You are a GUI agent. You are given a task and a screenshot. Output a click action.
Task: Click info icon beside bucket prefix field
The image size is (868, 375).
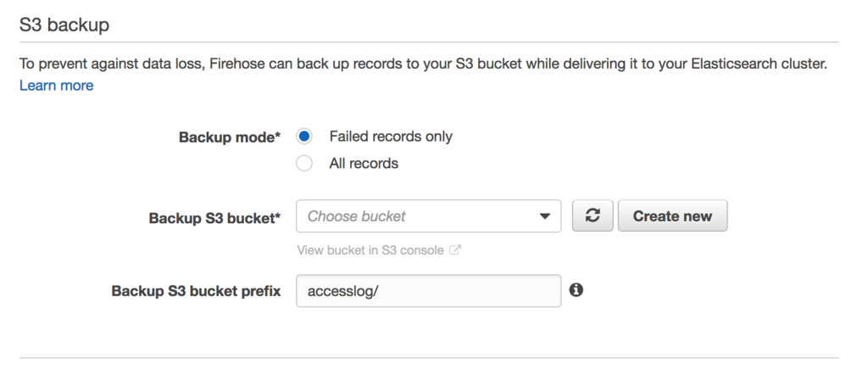pyautogui.click(x=576, y=289)
